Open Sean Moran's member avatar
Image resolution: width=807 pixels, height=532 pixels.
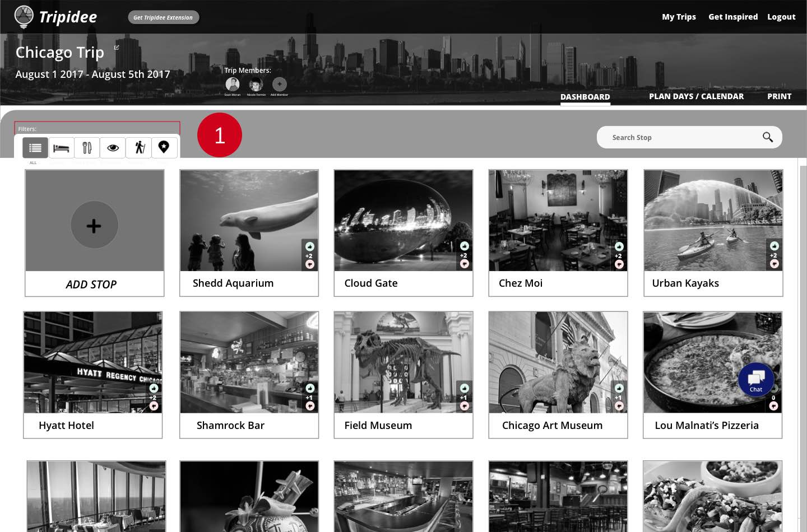[x=233, y=84]
